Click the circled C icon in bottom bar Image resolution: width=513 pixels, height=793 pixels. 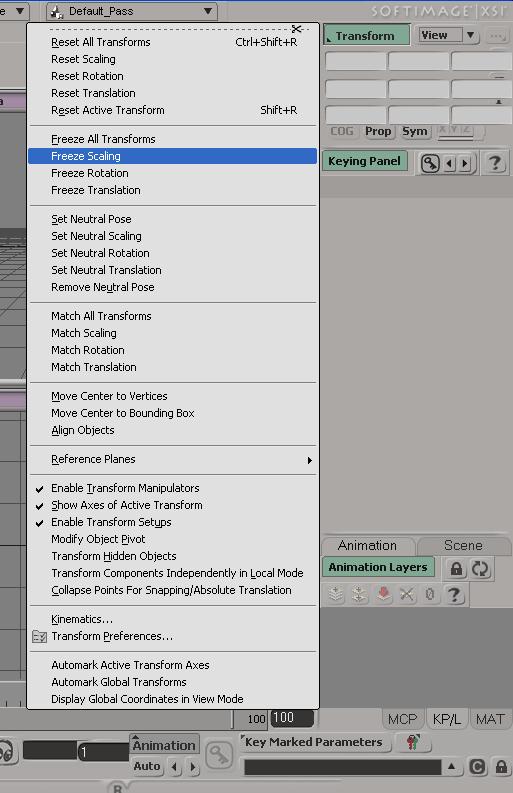tap(477, 767)
